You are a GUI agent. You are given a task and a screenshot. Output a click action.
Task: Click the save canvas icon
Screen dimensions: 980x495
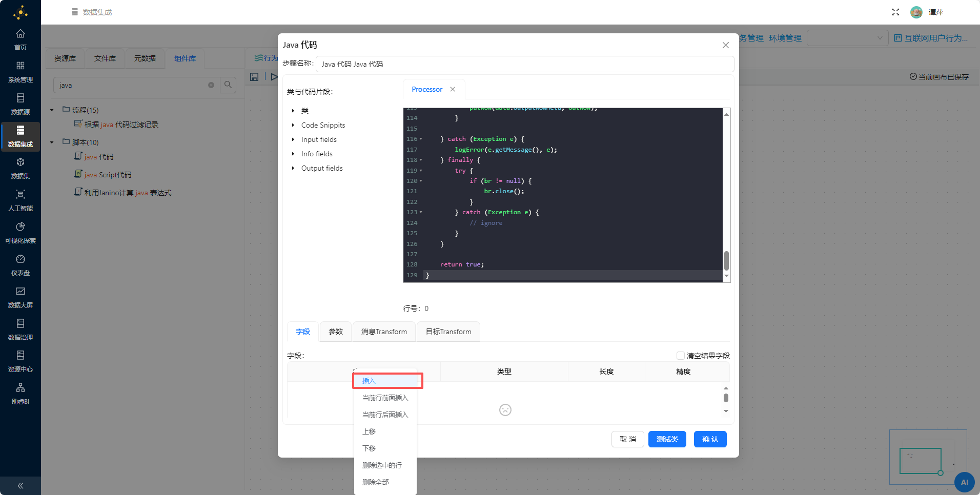click(x=254, y=77)
